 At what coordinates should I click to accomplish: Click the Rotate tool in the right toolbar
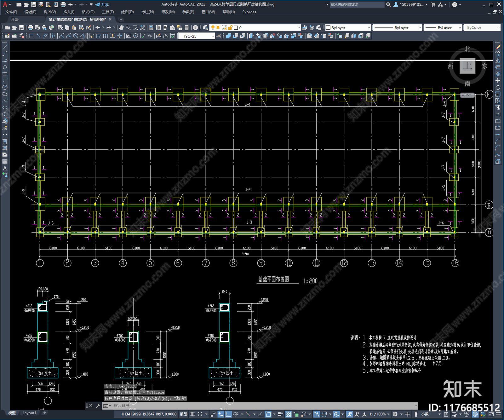[498, 88]
